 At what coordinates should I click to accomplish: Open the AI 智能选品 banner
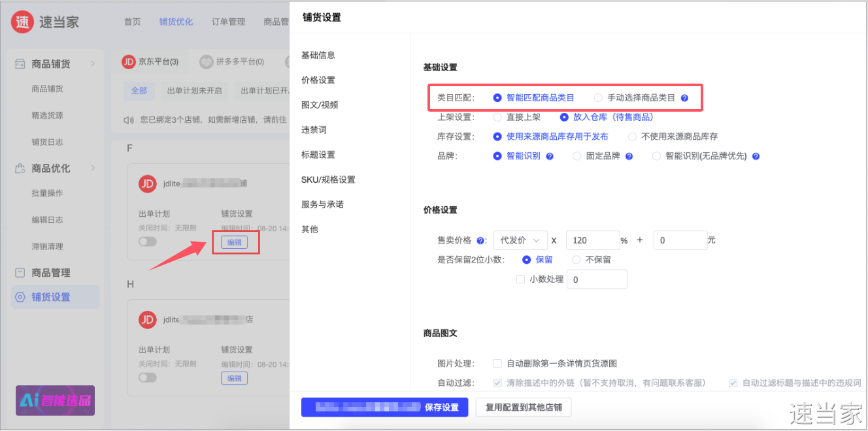click(55, 400)
